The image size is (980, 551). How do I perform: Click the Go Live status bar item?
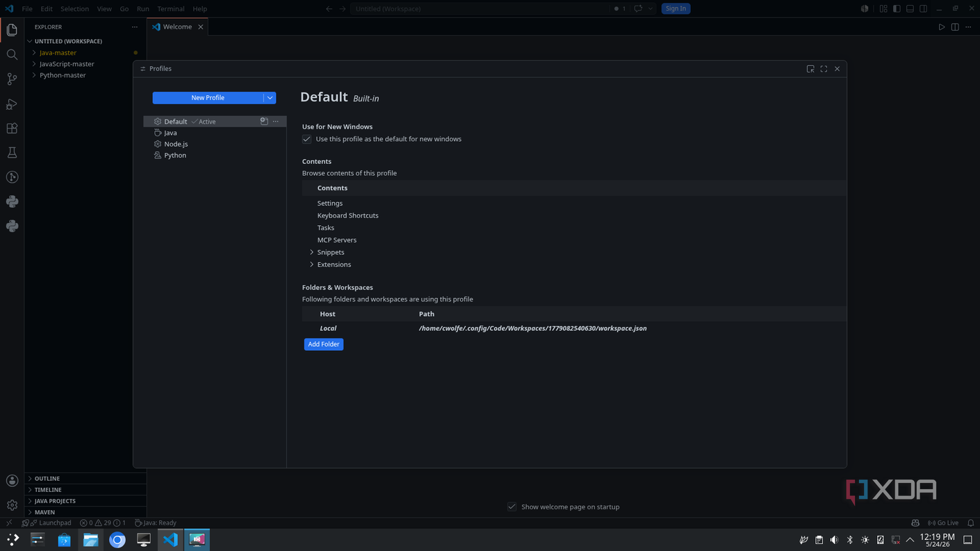coord(943,523)
